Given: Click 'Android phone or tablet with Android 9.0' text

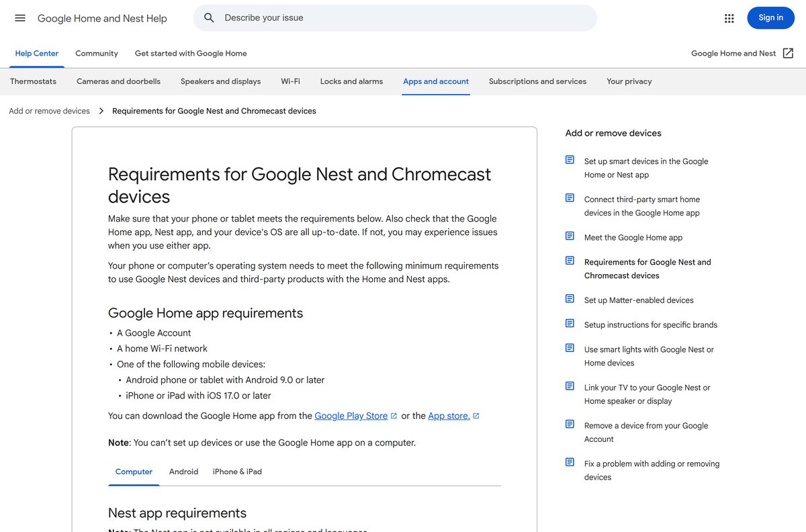Looking at the screenshot, I should pyautogui.click(x=225, y=380).
